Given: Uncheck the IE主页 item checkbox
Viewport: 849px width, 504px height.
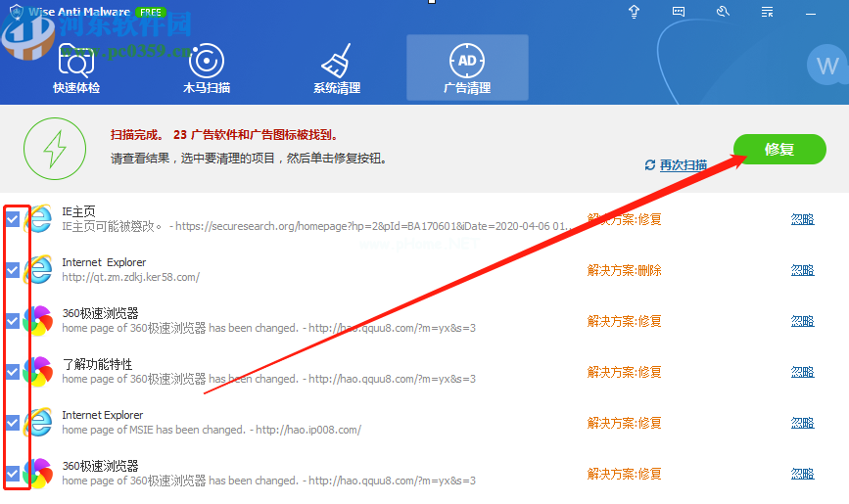Looking at the screenshot, I should click(x=13, y=219).
